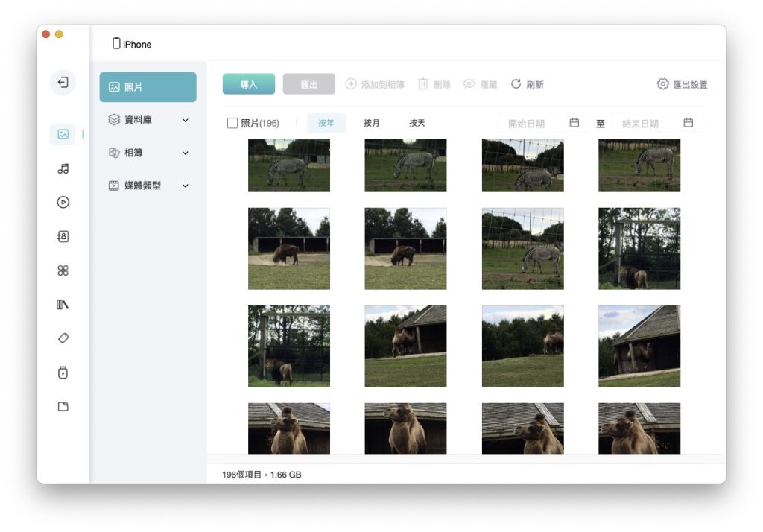Open the contacts icon in sidebar
Screen dimensions: 763x532
coord(63,236)
